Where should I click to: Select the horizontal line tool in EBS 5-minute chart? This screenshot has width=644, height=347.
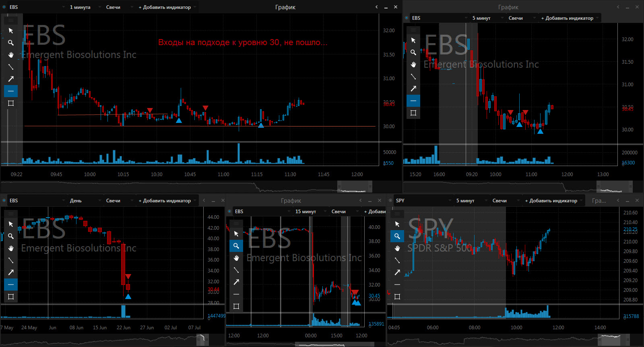(x=413, y=101)
